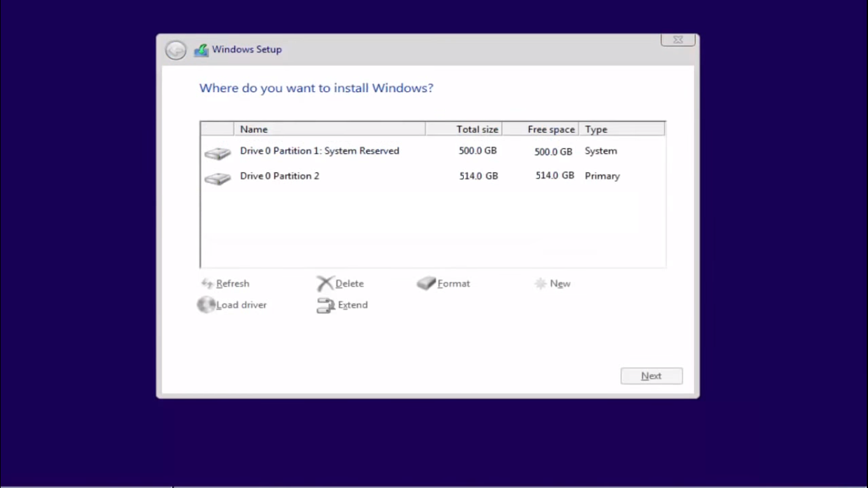Click the Load driver disc icon

tap(206, 305)
